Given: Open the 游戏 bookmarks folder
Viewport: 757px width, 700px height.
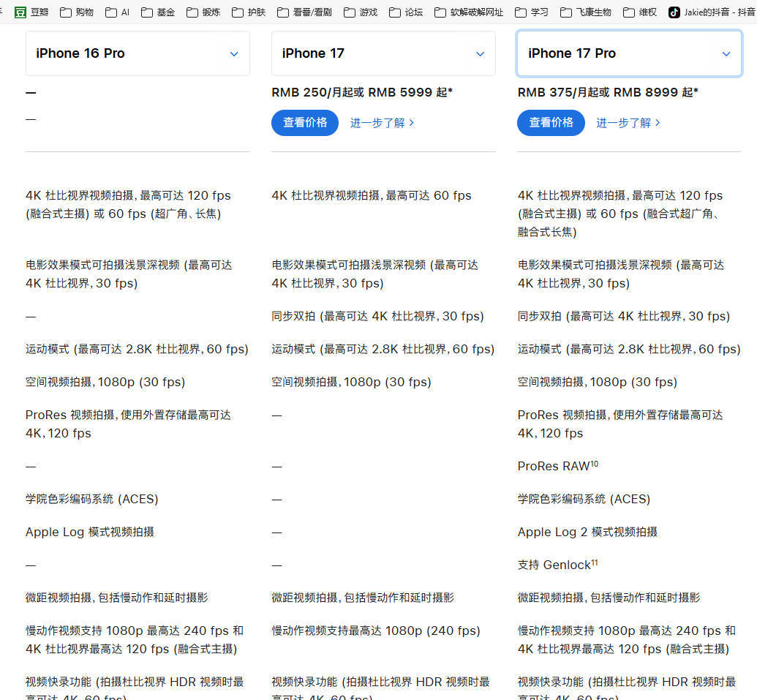Looking at the screenshot, I should pos(361,12).
